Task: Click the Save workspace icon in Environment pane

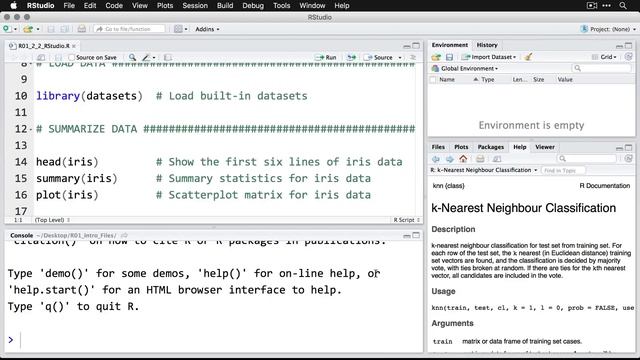Action: [449, 57]
